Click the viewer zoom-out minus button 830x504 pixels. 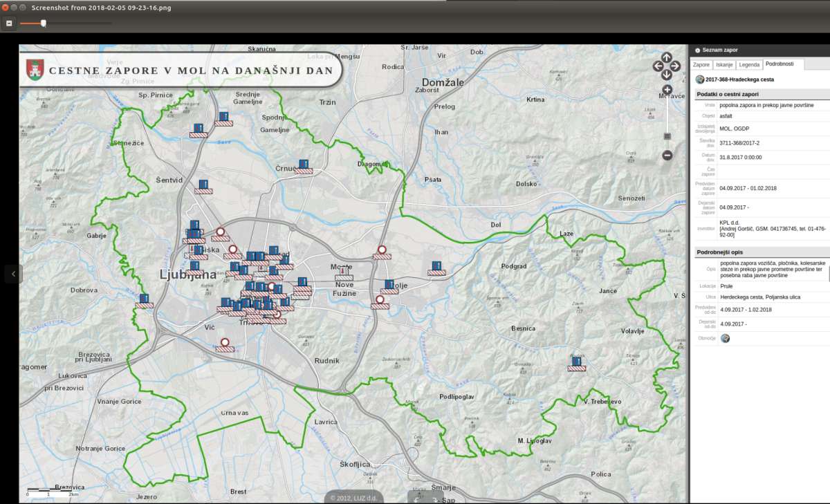9,23
